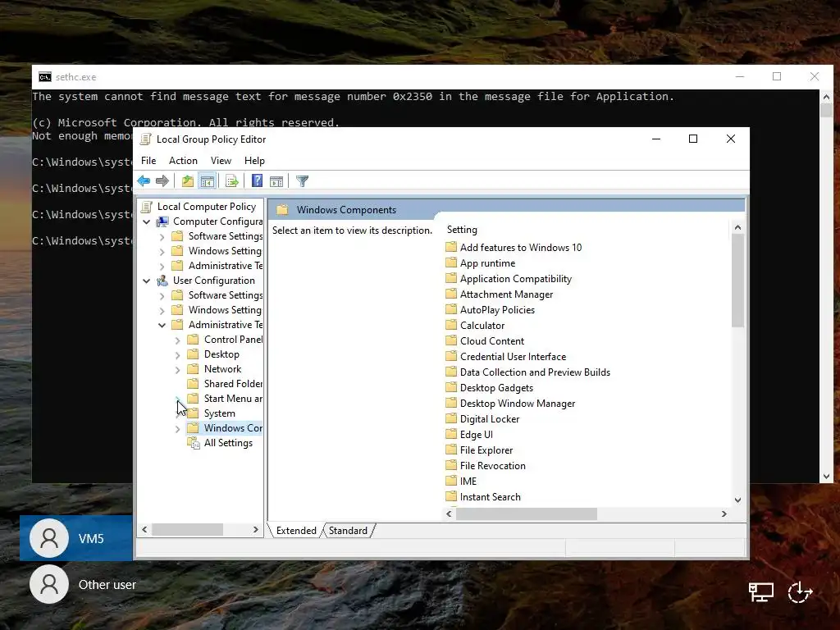Screen dimensions: 840x630
Task: Expand Administrative Templates under Computer Configuration
Action: [162, 266]
